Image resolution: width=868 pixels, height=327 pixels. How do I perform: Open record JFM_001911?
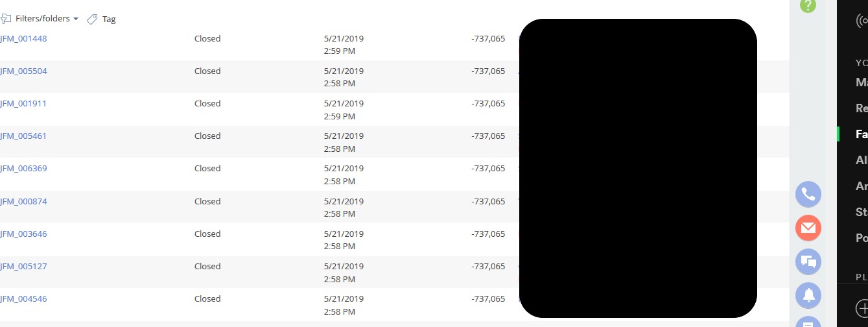[23, 103]
